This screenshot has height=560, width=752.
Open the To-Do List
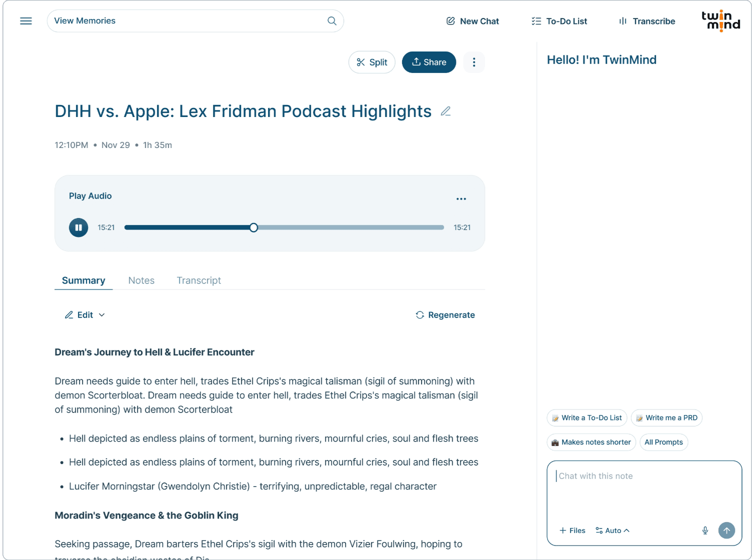[x=559, y=21]
